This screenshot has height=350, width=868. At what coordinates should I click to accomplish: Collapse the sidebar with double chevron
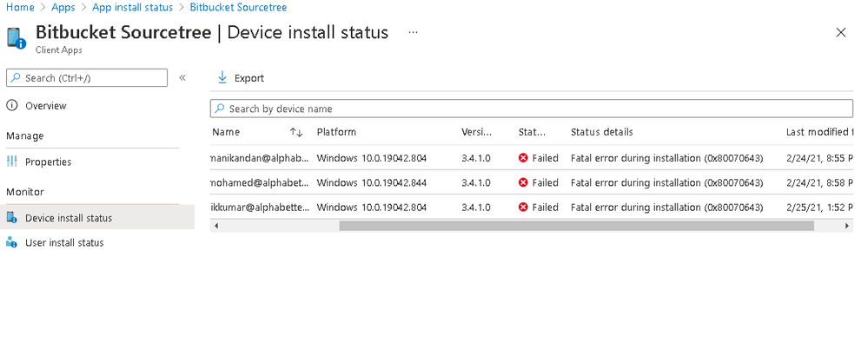(x=182, y=78)
